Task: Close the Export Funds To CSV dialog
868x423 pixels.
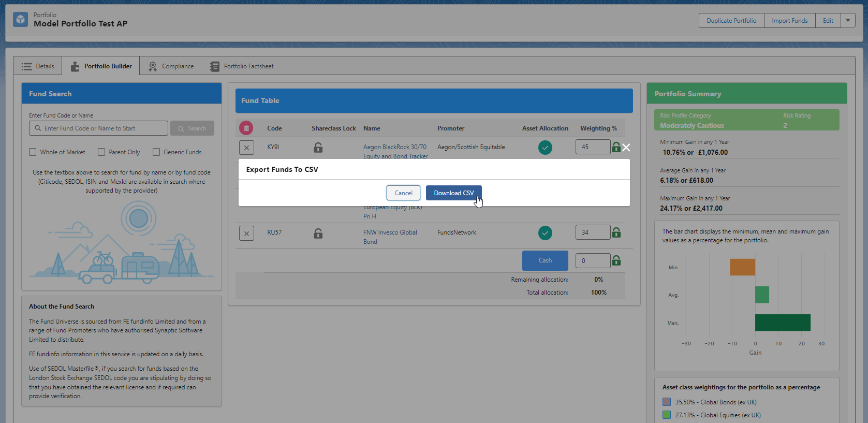Action: point(626,148)
